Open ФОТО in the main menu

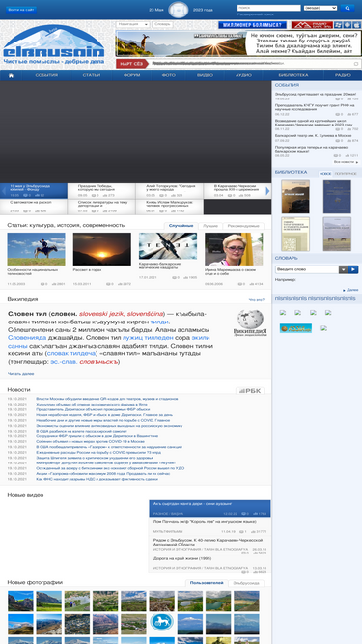tap(168, 75)
